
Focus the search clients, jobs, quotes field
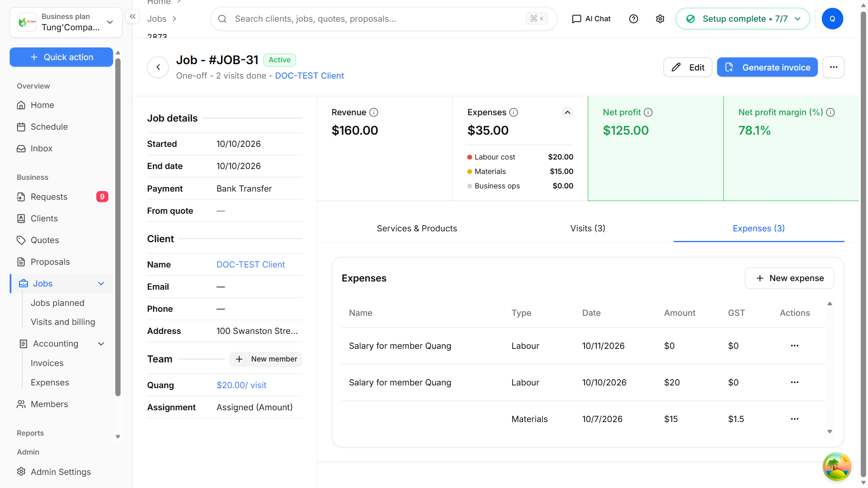[383, 19]
